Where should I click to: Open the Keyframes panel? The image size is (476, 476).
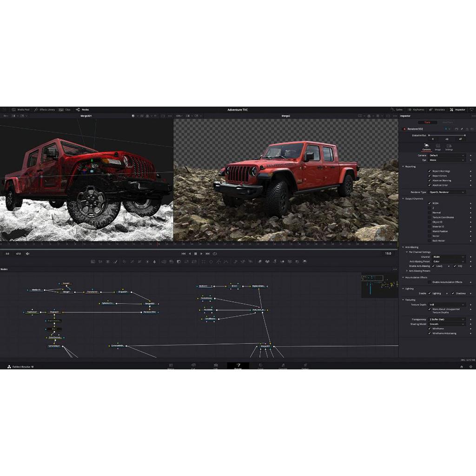[416, 110]
